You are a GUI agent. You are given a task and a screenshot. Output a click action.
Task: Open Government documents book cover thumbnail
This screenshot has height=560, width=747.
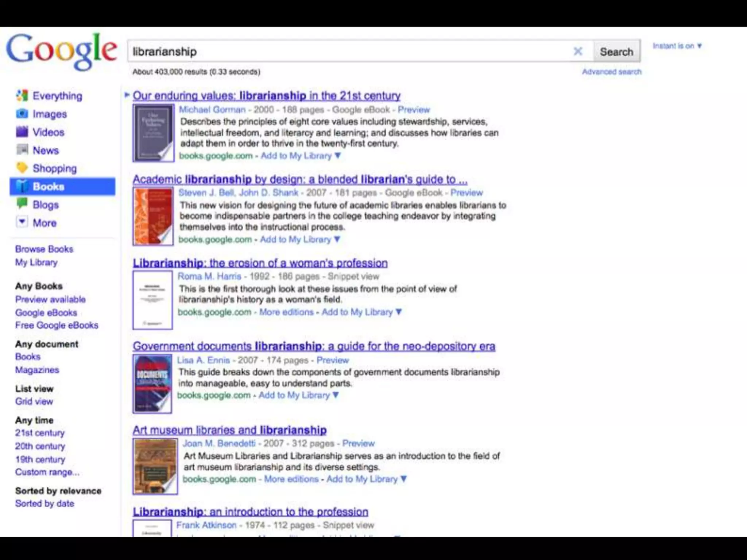(152, 384)
